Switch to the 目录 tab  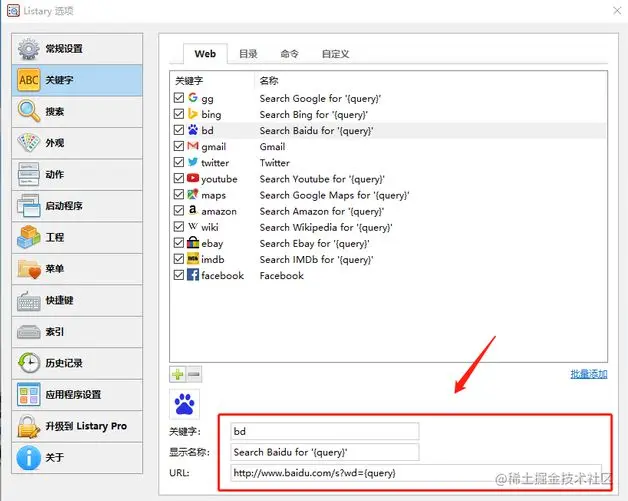248,54
